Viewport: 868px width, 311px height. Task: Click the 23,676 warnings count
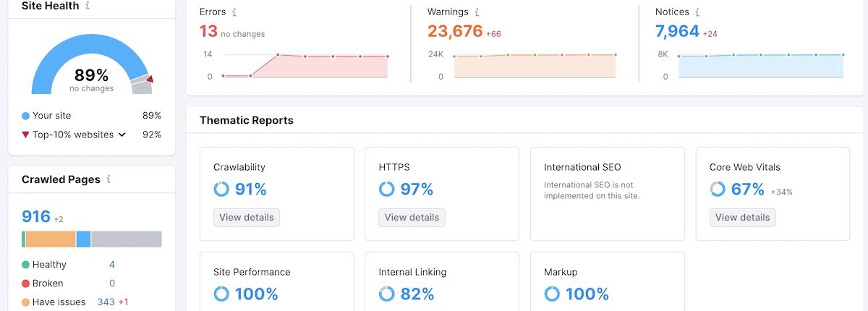click(x=454, y=32)
